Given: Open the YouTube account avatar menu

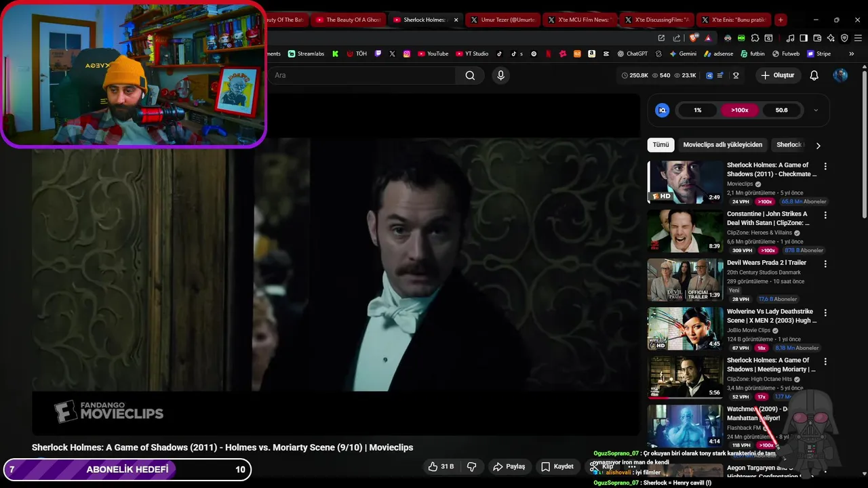Looking at the screenshot, I should tap(840, 75).
